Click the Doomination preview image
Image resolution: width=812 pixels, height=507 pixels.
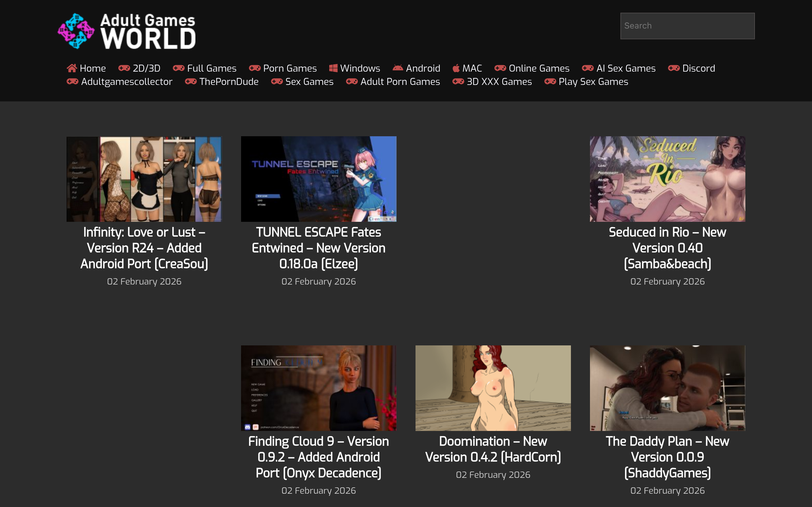click(x=493, y=388)
